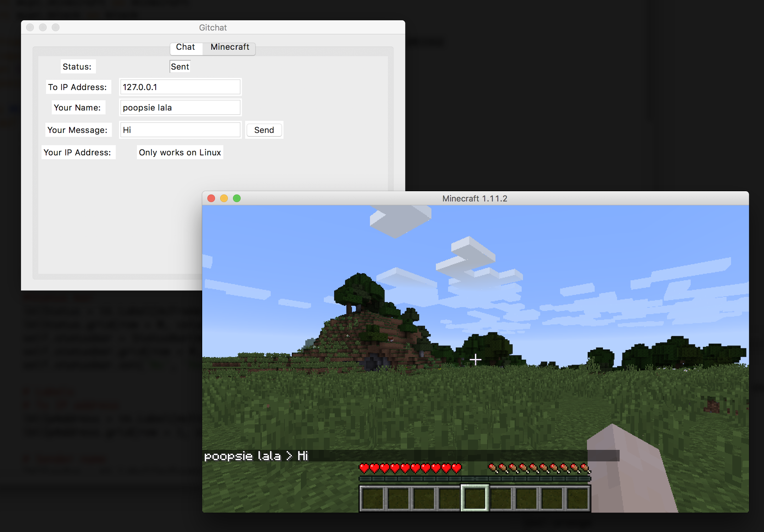Click the Only works on Linux label

click(179, 152)
